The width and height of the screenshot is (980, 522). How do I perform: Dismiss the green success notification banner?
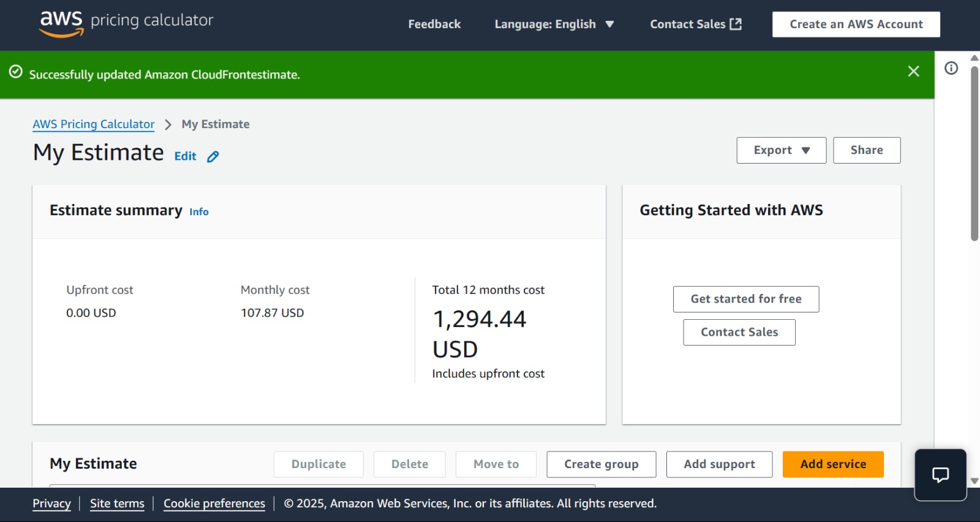tap(913, 72)
